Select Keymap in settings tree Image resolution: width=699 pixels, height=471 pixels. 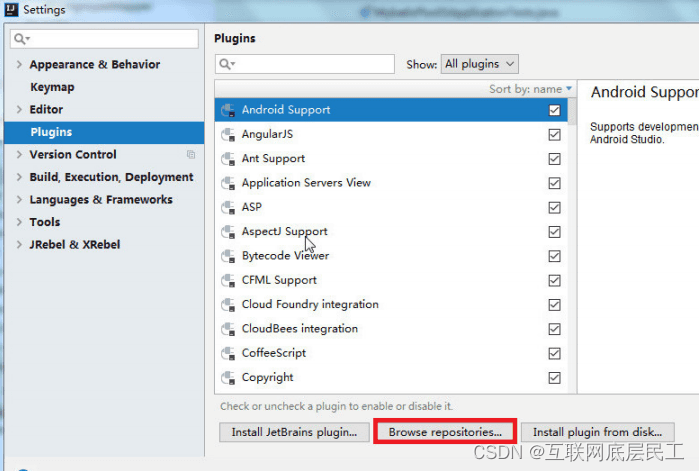52,87
